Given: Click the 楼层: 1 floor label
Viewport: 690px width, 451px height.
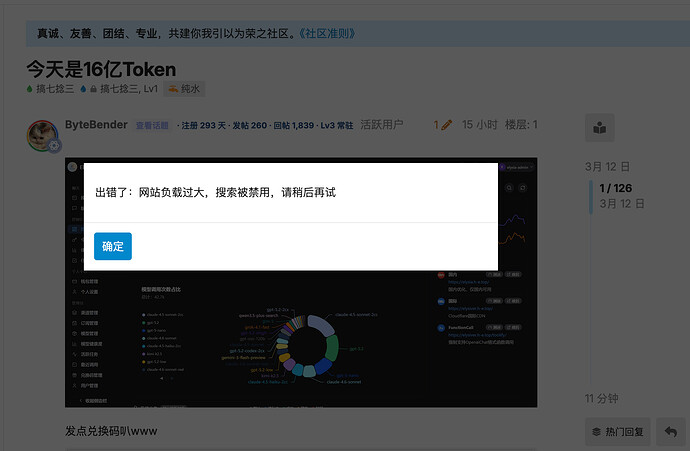Looking at the screenshot, I should coord(521,125).
